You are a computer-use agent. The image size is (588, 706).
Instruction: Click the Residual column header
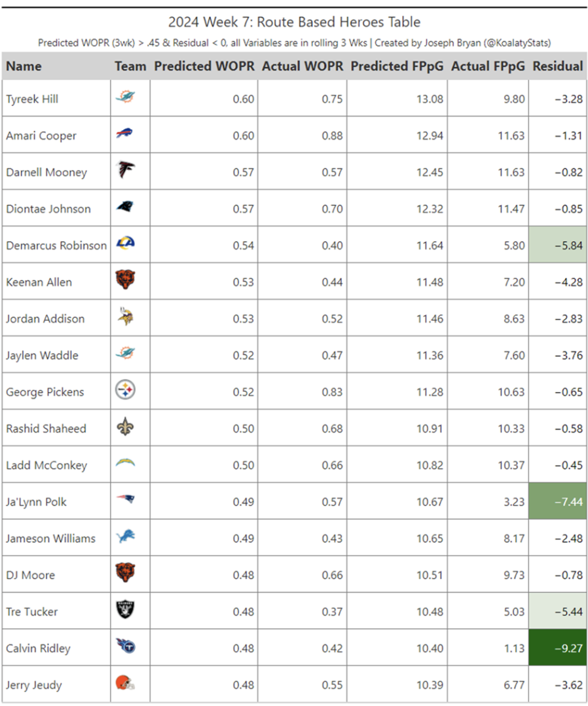(557, 66)
